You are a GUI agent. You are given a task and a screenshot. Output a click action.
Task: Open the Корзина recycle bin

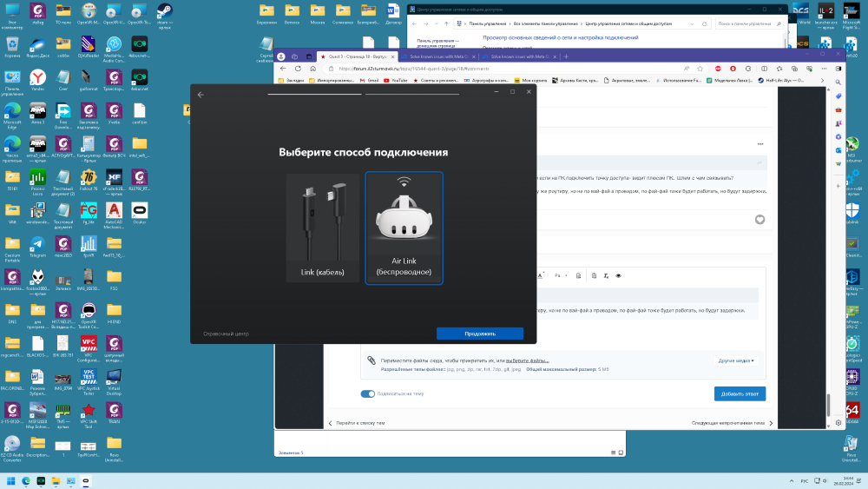point(12,48)
